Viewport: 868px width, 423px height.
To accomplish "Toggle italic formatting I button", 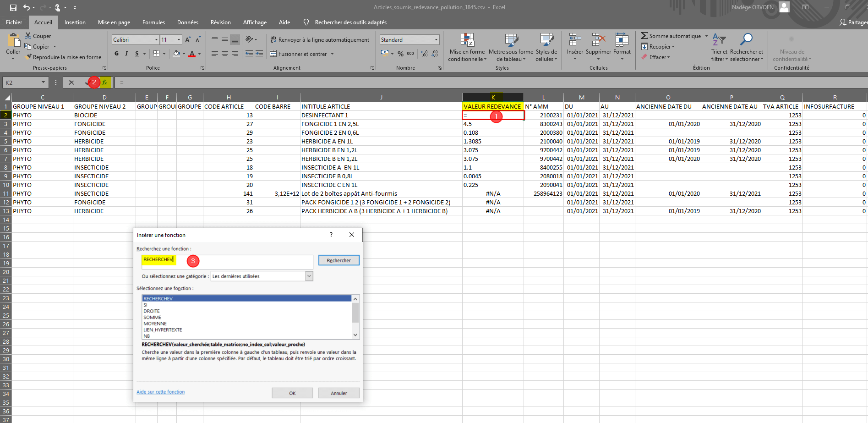I will click(x=126, y=54).
